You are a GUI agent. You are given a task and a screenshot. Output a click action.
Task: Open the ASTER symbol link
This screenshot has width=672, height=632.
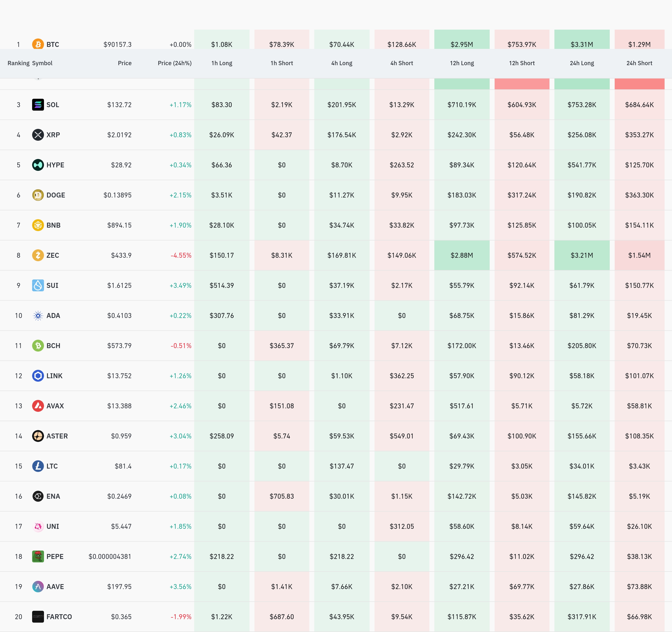pyautogui.click(x=57, y=436)
